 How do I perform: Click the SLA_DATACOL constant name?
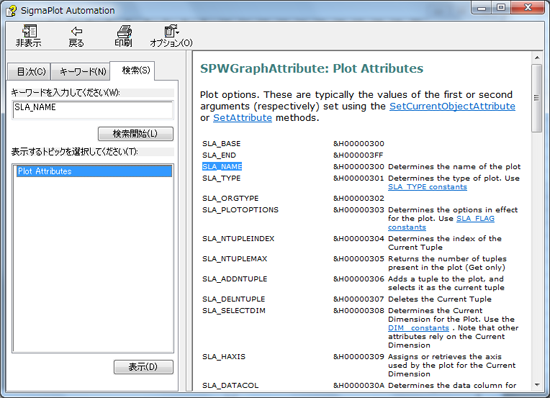(230, 385)
